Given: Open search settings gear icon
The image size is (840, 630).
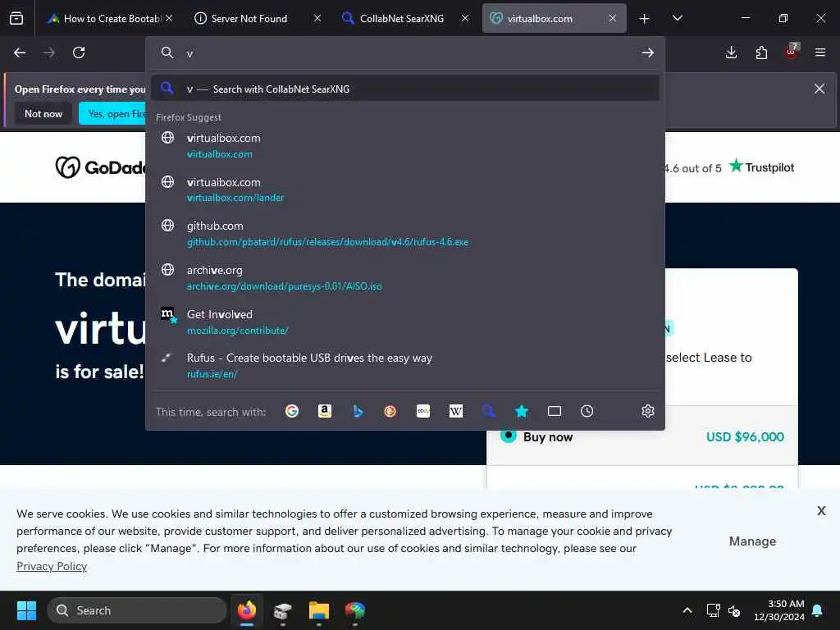Looking at the screenshot, I should (648, 411).
